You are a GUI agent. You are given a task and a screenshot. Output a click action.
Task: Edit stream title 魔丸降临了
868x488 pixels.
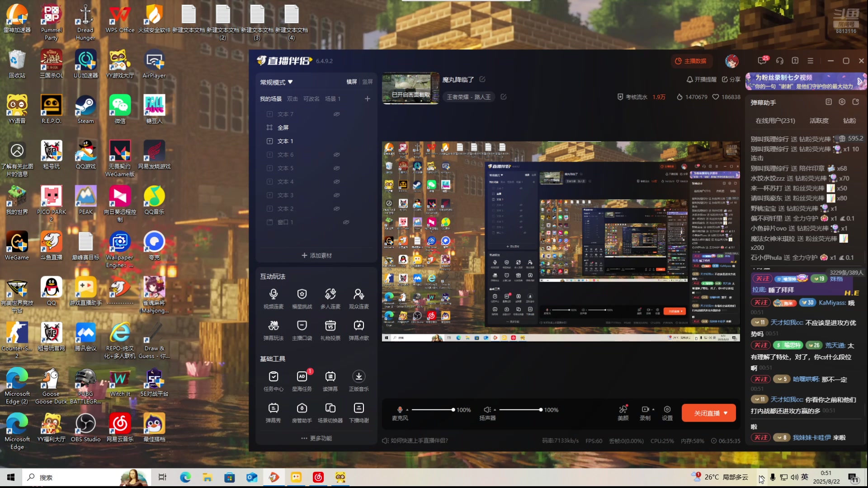(482, 79)
